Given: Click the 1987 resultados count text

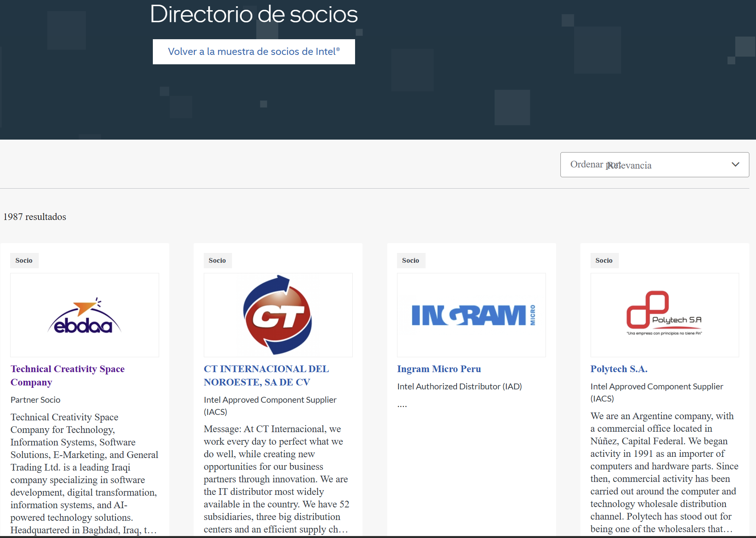Looking at the screenshot, I should click(35, 217).
